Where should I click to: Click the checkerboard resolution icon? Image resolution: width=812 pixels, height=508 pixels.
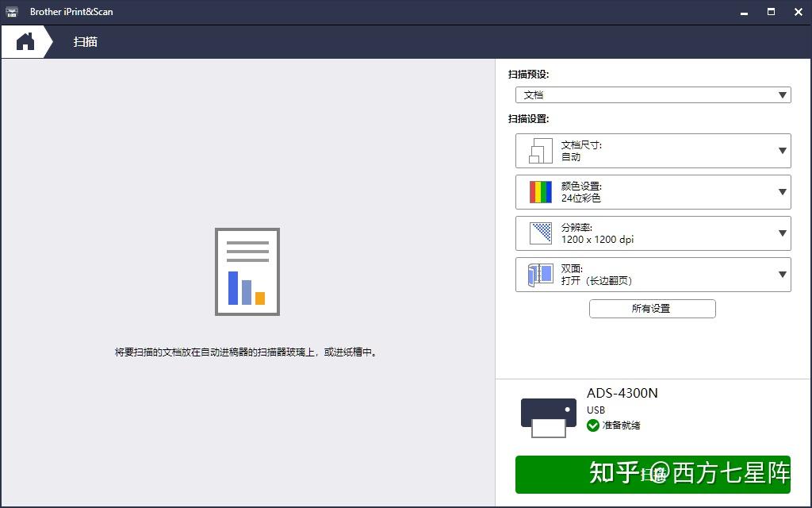click(x=538, y=233)
